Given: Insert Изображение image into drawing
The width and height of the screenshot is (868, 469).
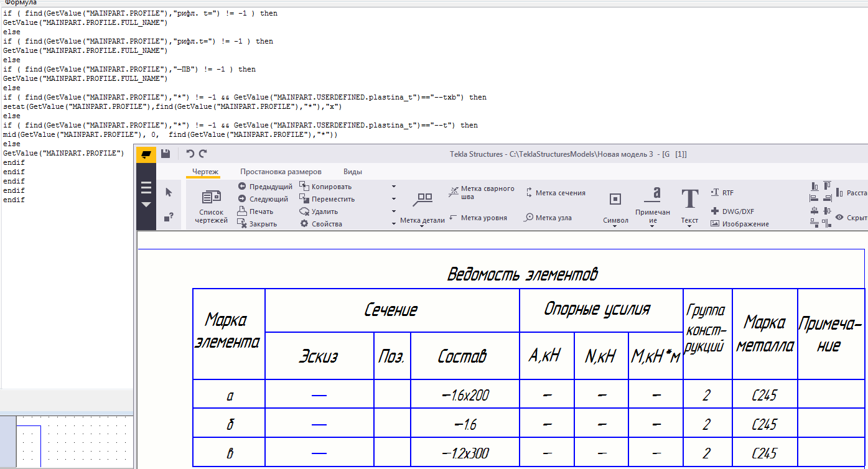Looking at the screenshot, I should click(740, 224).
